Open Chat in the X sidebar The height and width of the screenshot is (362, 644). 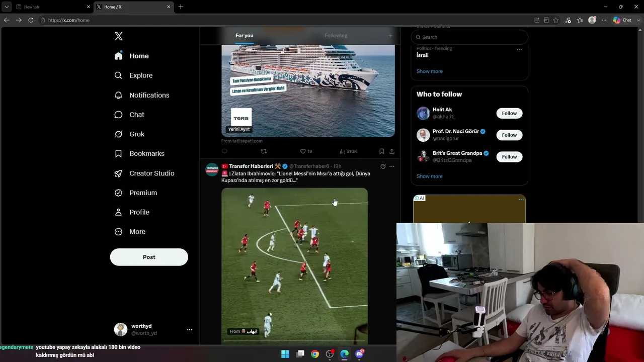[x=129, y=115]
